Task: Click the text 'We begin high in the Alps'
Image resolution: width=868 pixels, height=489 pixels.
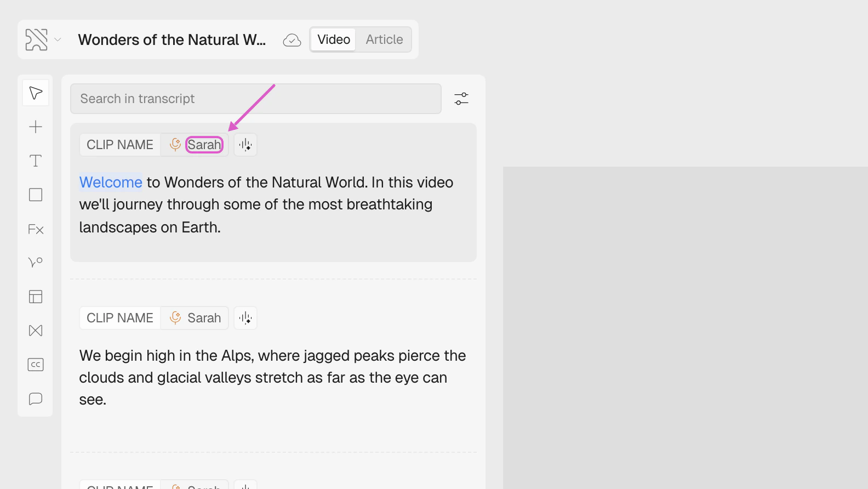Action: pyautogui.click(x=166, y=355)
